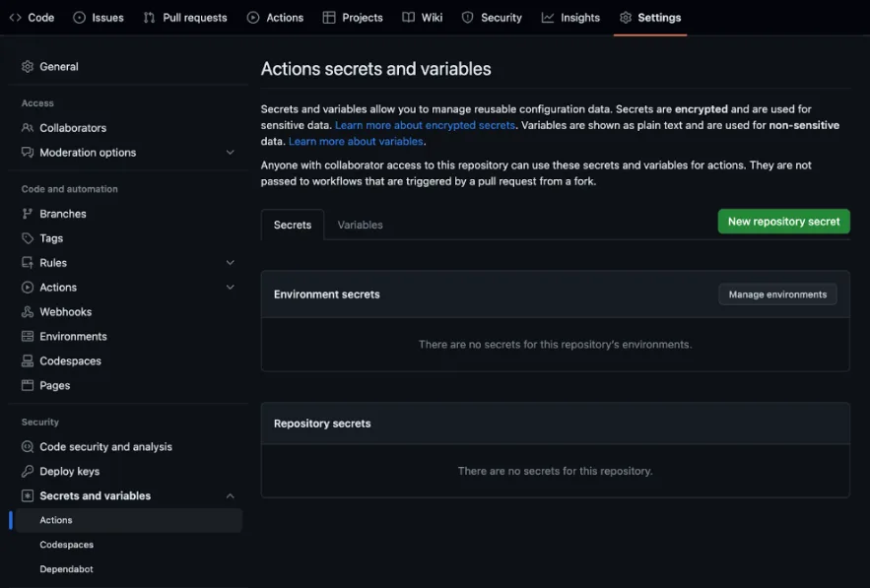Click the Moderation options comment icon

pos(28,152)
